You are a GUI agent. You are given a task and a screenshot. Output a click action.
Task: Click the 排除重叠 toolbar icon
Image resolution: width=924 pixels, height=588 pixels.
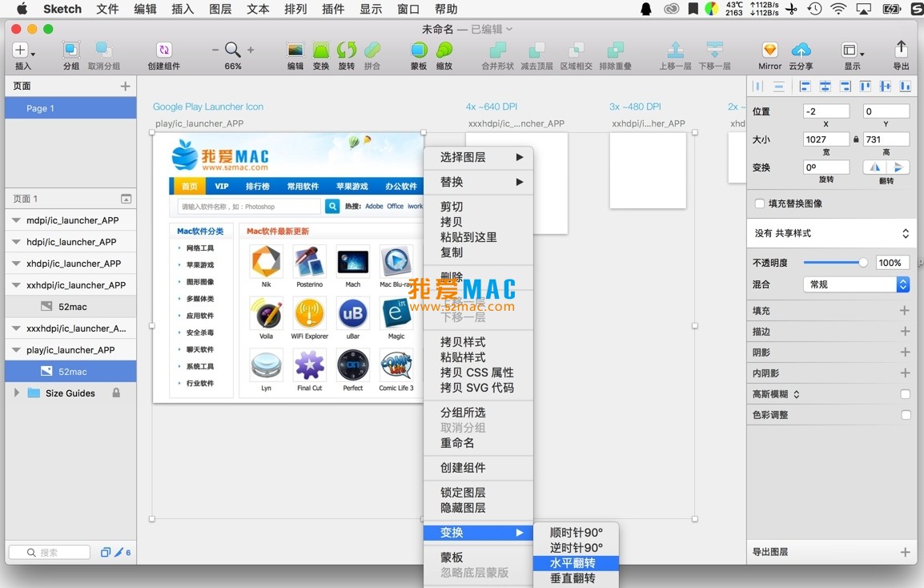[x=615, y=50]
